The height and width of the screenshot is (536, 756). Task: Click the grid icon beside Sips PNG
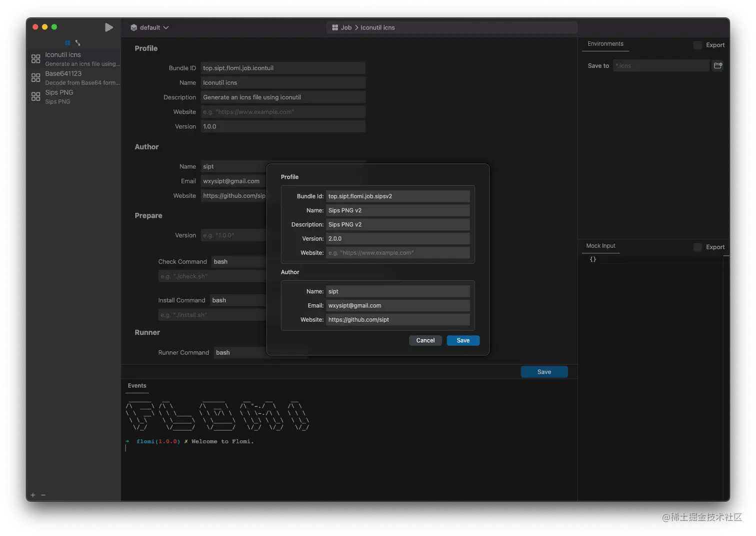click(35, 96)
